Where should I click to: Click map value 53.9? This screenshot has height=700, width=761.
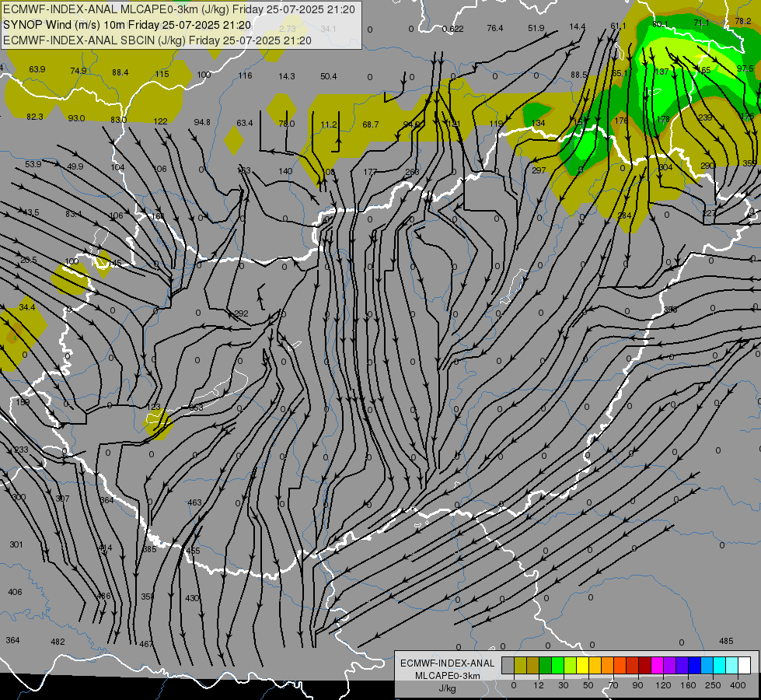[x=33, y=164]
